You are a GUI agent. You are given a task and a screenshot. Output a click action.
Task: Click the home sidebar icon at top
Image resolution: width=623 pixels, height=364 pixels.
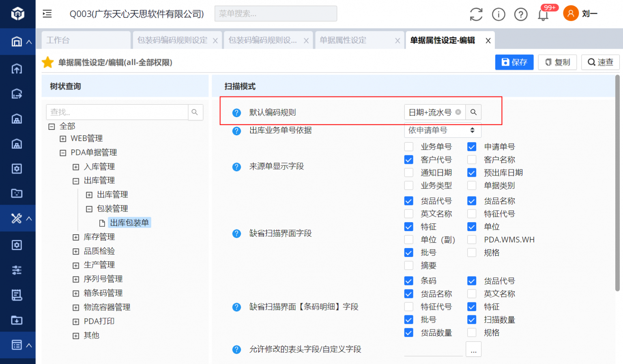click(x=17, y=41)
